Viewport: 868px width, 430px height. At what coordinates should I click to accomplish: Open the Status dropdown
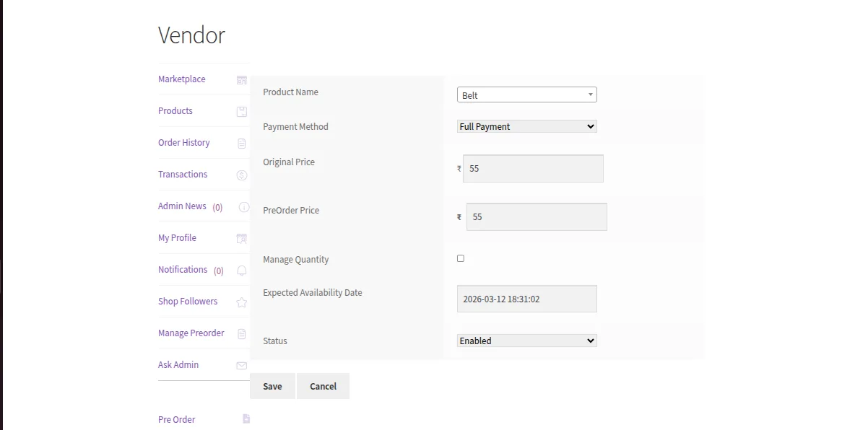point(526,341)
